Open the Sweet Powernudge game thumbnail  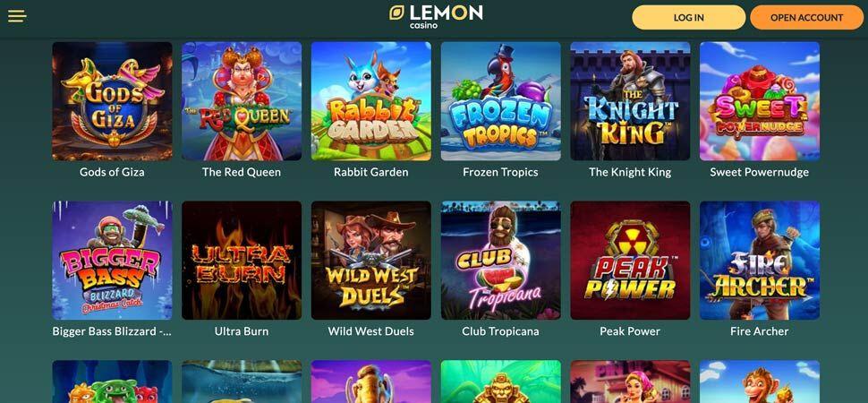coord(760,101)
